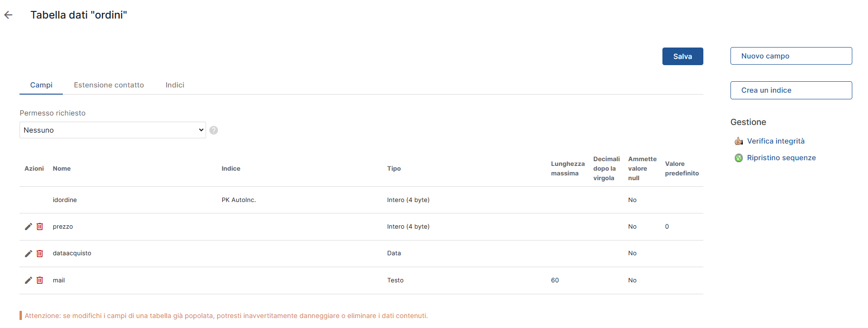Viewport: 868px width, 328px height.
Task: Open the Verifica integrità link
Action: click(776, 141)
